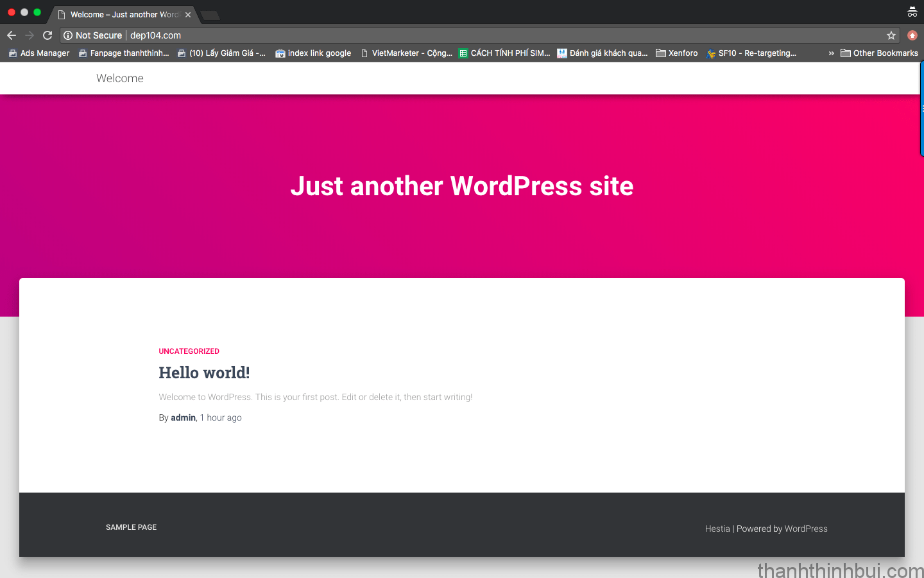Open the Ads Manager bookmark
This screenshot has height=578, width=924.
[39, 53]
